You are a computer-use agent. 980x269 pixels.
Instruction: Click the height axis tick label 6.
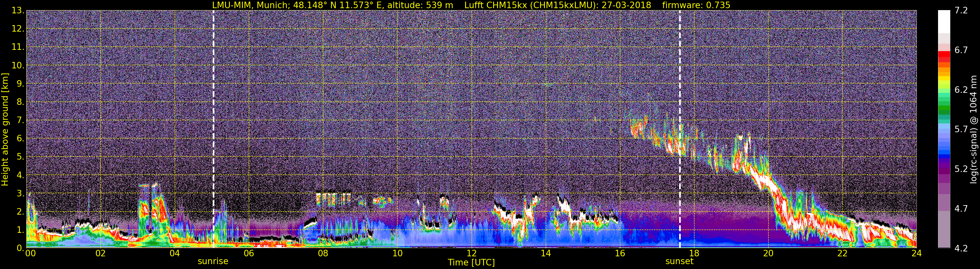point(20,139)
